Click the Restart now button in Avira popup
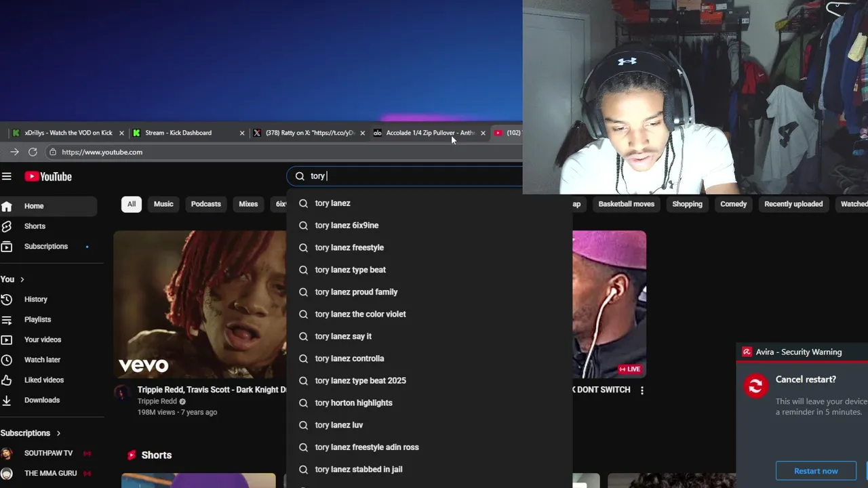The height and width of the screenshot is (488, 868). [x=816, y=471]
